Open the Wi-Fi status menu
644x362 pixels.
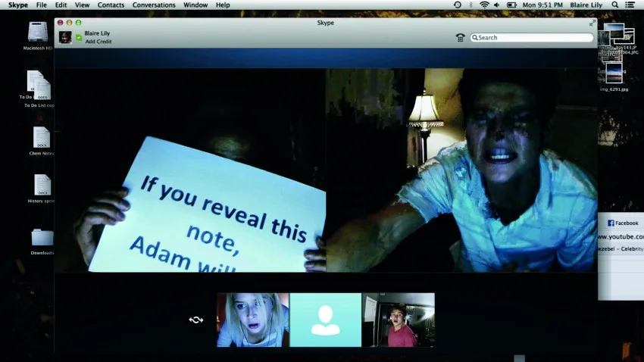(484, 5)
